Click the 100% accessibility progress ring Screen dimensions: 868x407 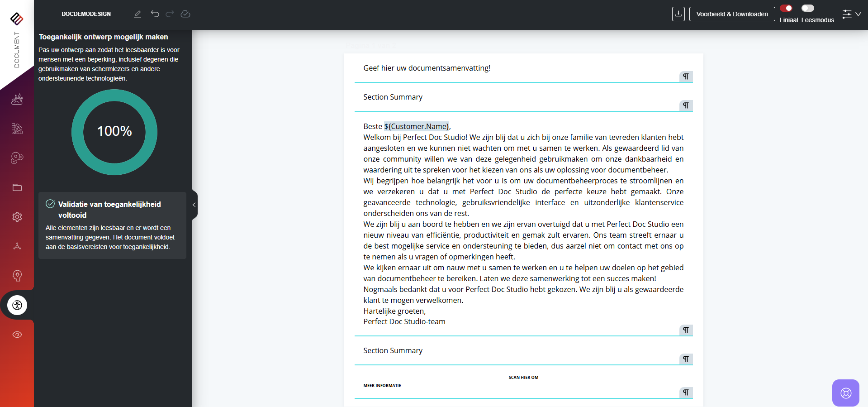click(x=114, y=132)
